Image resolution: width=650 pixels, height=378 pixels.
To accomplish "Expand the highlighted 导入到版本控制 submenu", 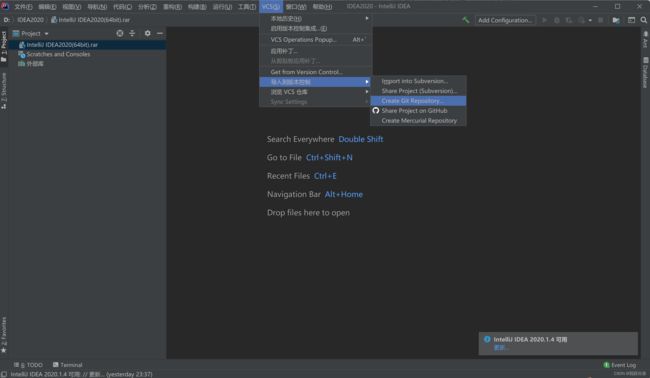I will [x=315, y=82].
